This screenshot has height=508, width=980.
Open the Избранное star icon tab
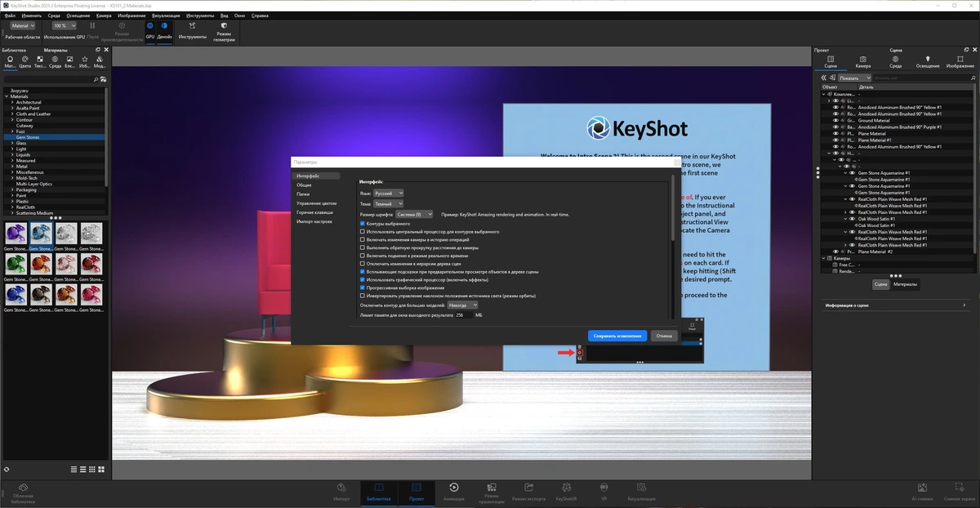pyautogui.click(x=85, y=62)
